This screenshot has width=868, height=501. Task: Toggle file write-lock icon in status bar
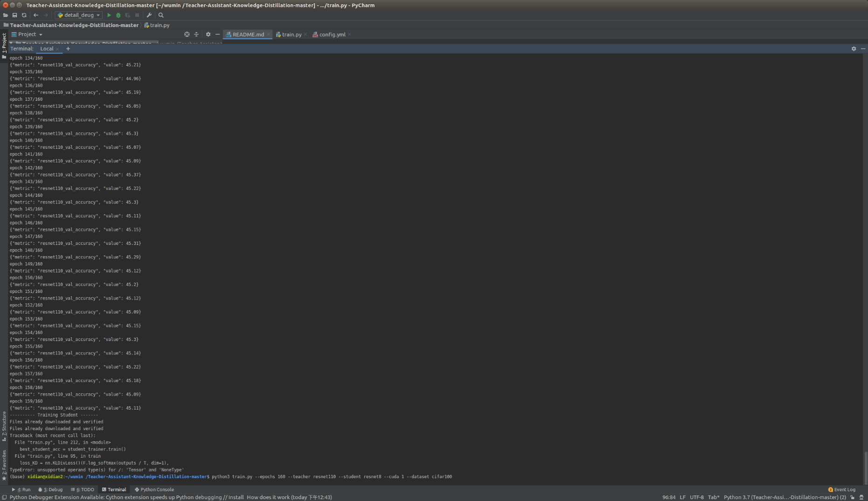tap(852, 497)
